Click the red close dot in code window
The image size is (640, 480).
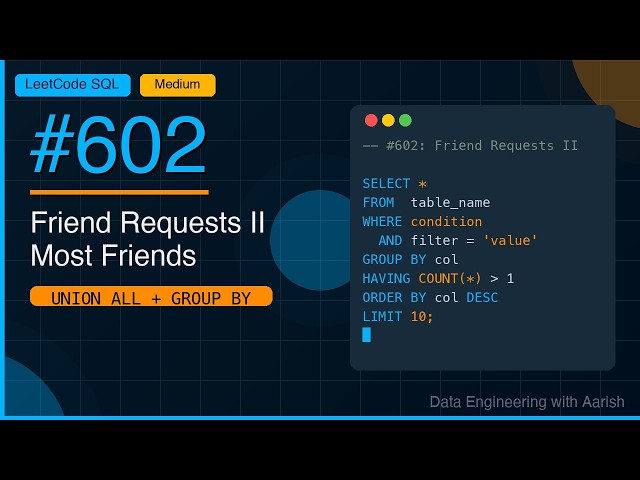[x=371, y=120]
